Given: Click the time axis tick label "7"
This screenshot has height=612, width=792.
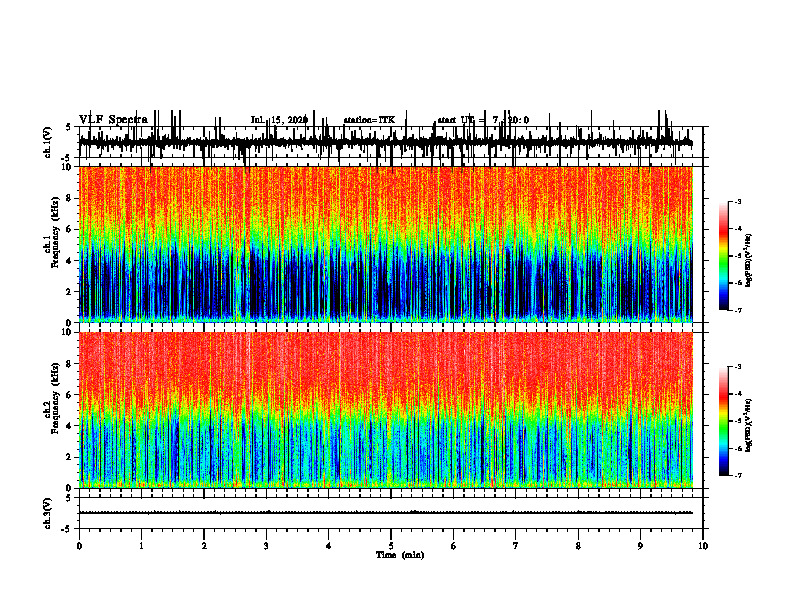Looking at the screenshot, I should pyautogui.click(x=516, y=546).
